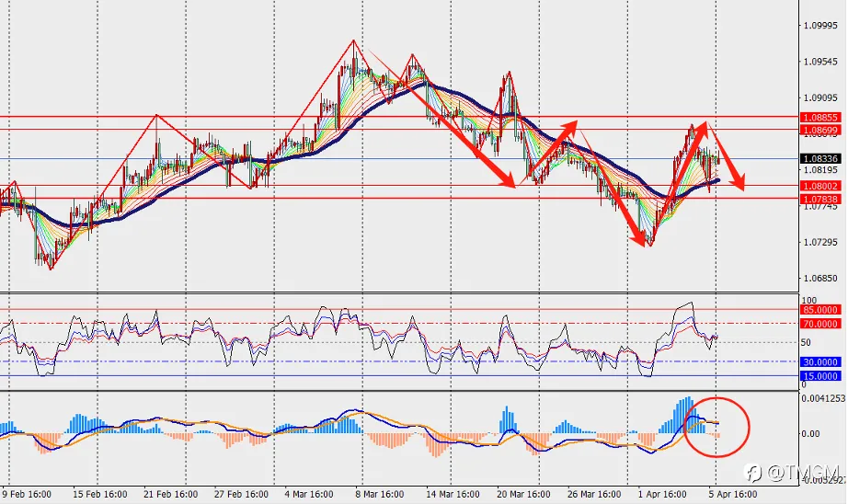This screenshot has width=848, height=504.
Task: Click the 50 oscillator scale label
Action: (806, 342)
